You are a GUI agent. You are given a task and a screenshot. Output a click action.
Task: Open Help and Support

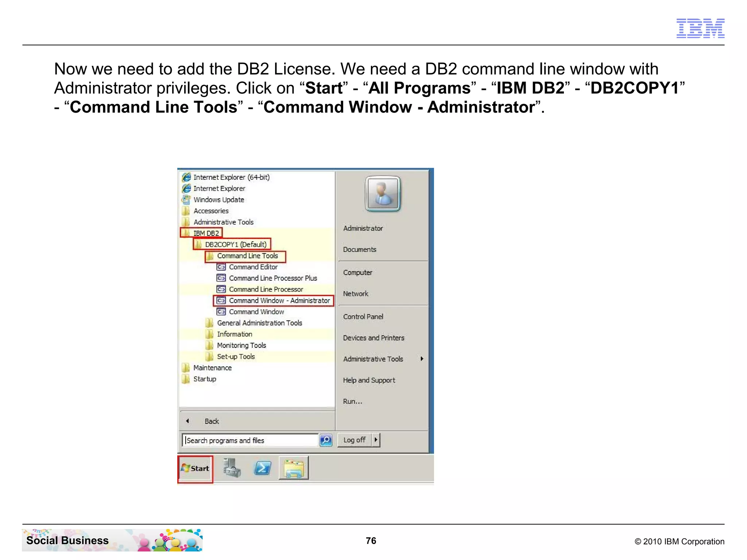tap(369, 380)
